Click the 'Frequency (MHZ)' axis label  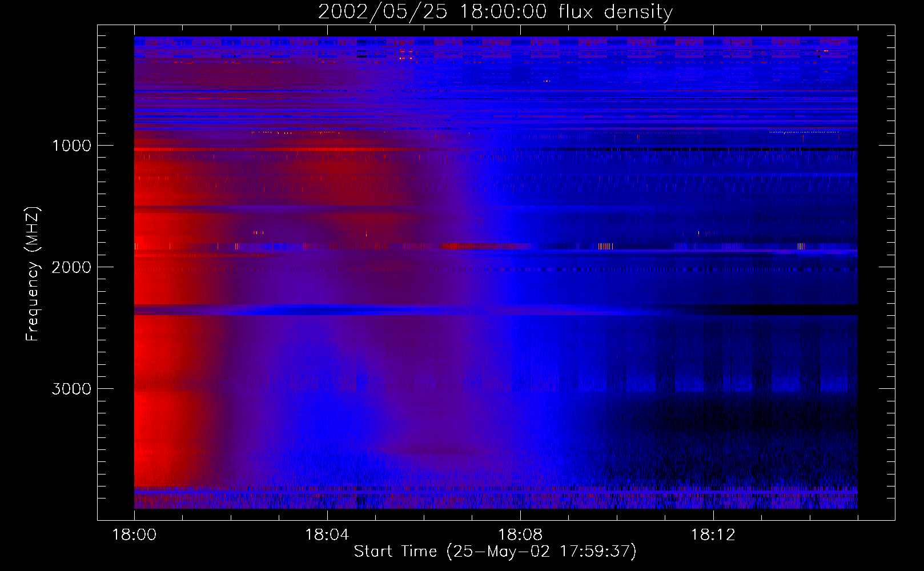pos(33,274)
